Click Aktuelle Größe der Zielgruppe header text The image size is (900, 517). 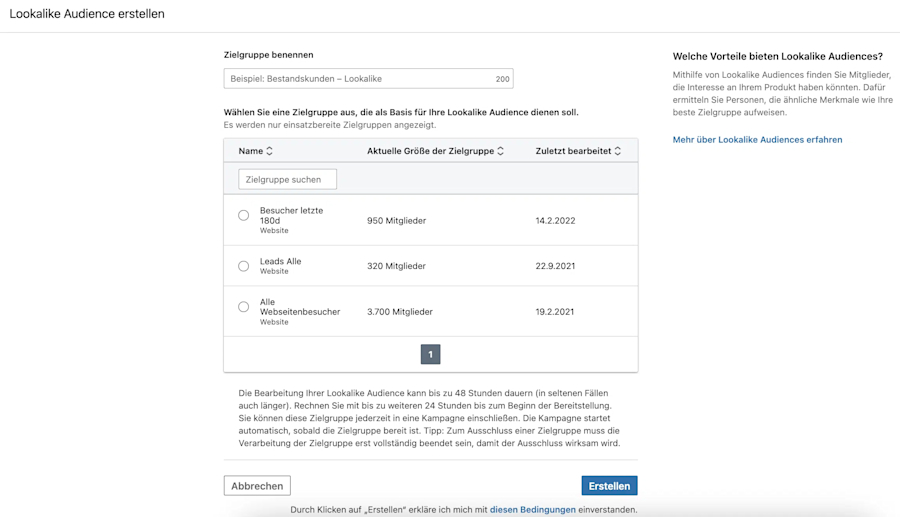[x=430, y=151]
